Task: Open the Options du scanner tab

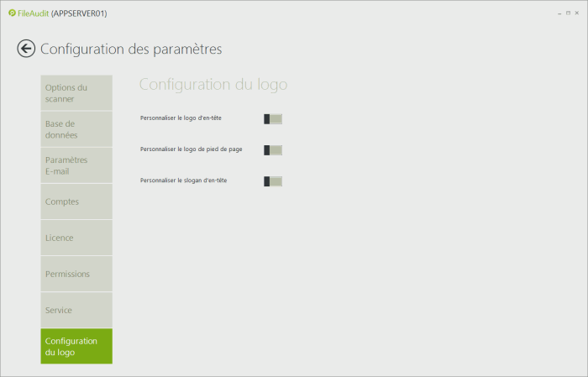Action: [76, 93]
